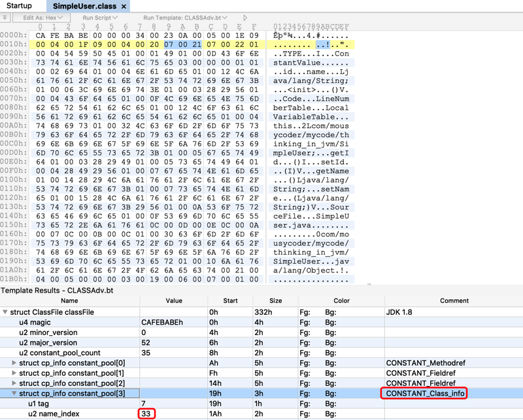
Task: Sort by the Value column header
Action: 174,300
